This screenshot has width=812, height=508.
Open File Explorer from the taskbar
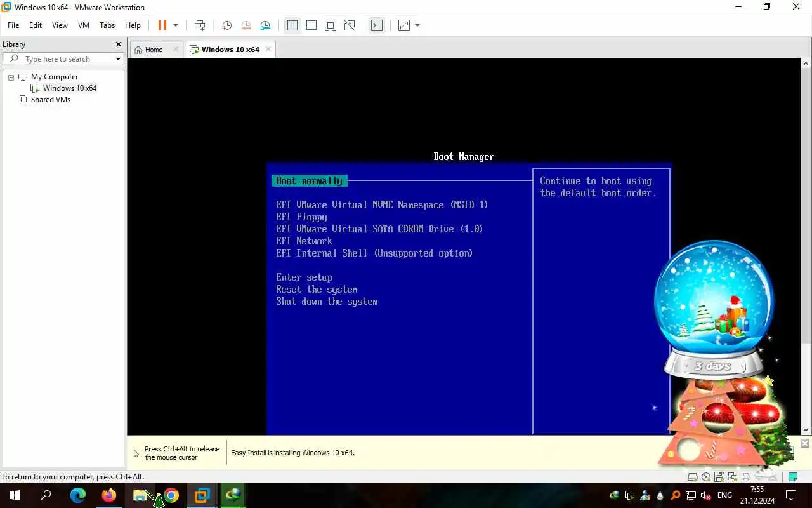[x=140, y=495]
